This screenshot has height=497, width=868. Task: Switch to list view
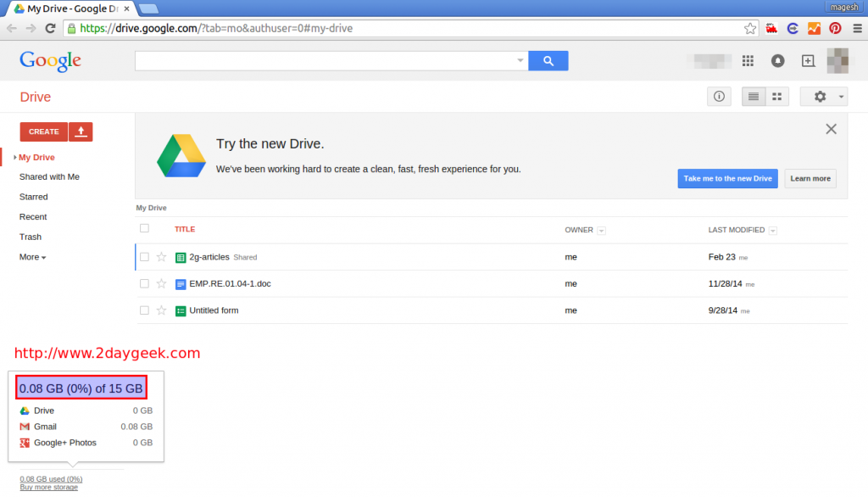[x=754, y=97]
